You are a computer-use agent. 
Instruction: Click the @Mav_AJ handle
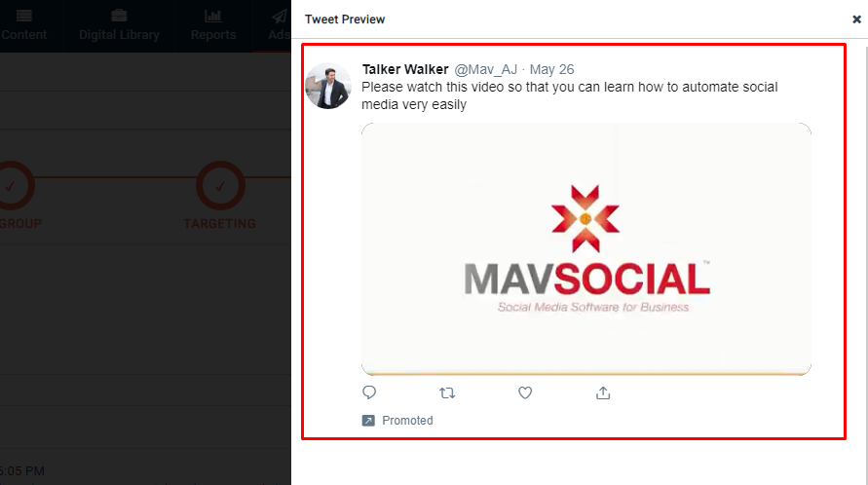click(486, 70)
